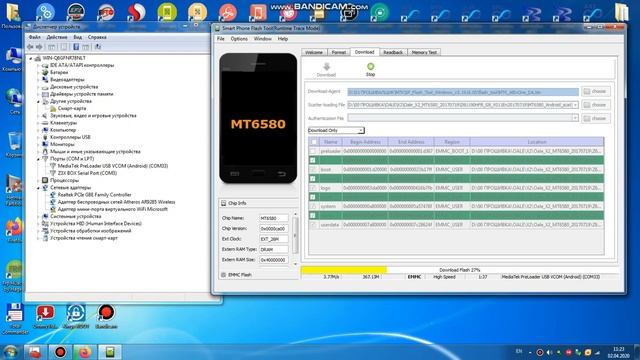Screen dimensions: 640x360
Task: Toggle the userdata row checkbox
Action: pyautogui.click(x=313, y=224)
